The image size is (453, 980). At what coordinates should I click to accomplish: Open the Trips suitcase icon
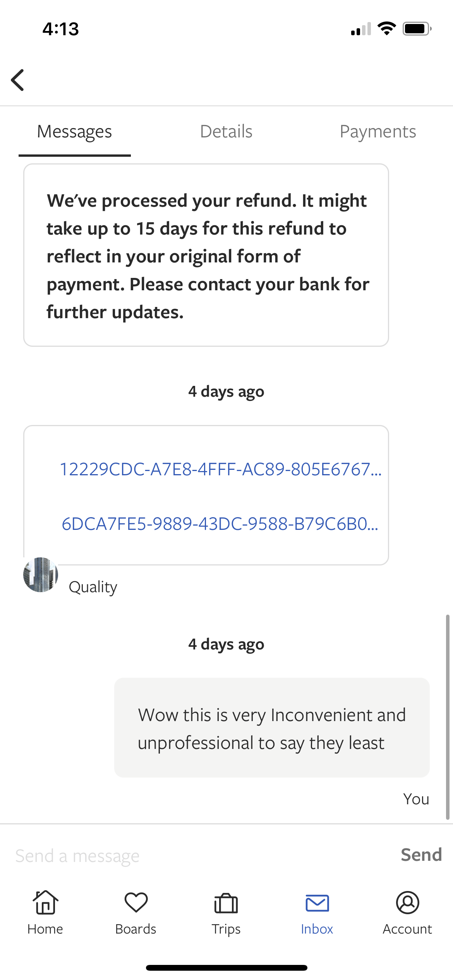pos(226,903)
